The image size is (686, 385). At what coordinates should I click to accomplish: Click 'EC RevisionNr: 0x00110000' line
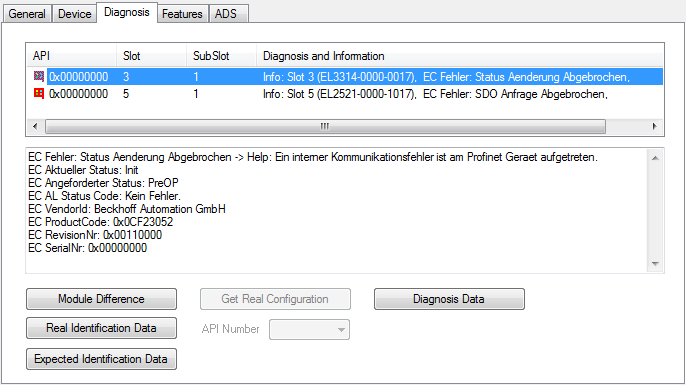95,235
